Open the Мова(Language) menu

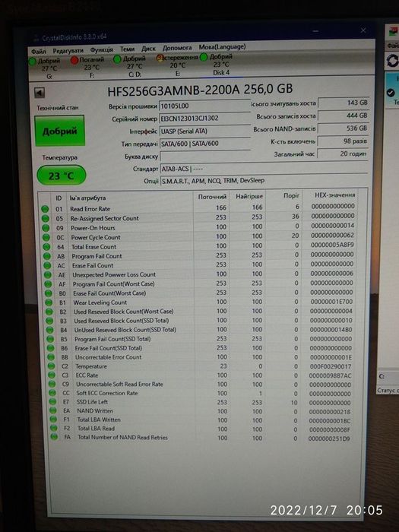[222, 47]
